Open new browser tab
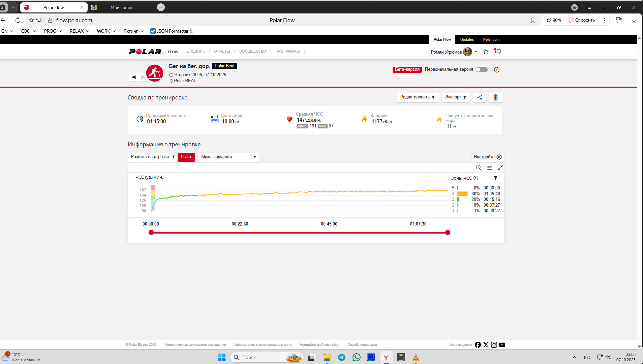Viewport: 643px width, 364px height. click(x=161, y=7)
